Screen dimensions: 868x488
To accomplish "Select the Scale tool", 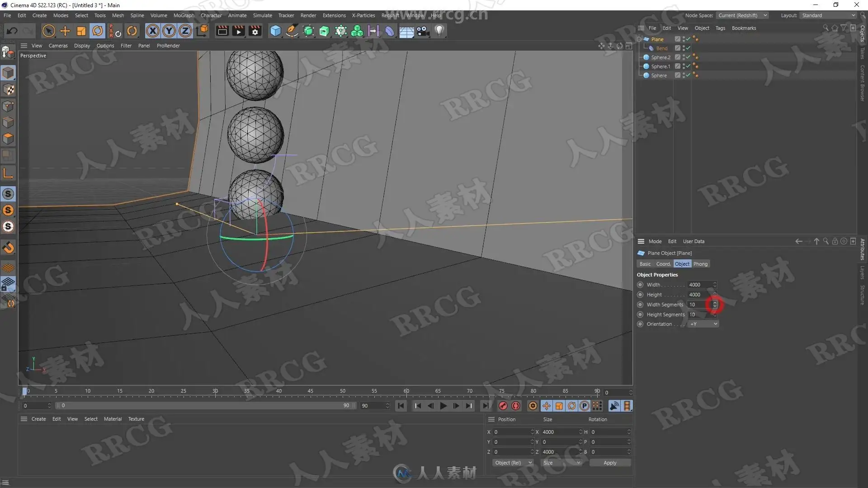I will (x=81, y=31).
